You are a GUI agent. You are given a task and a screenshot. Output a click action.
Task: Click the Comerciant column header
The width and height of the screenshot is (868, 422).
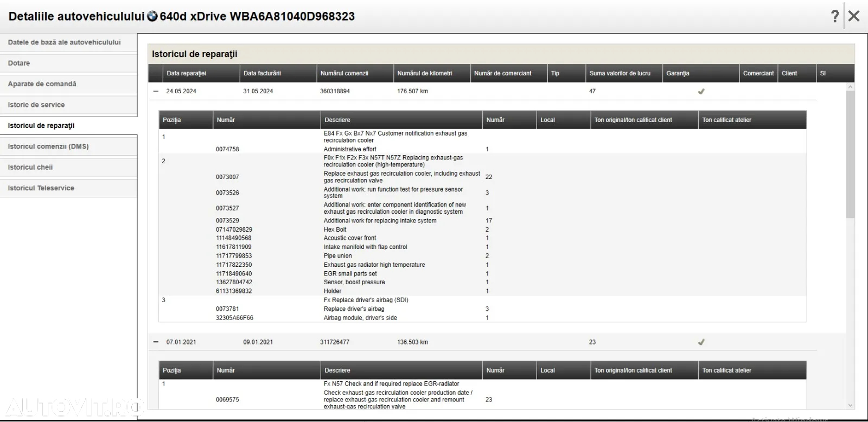coord(758,73)
